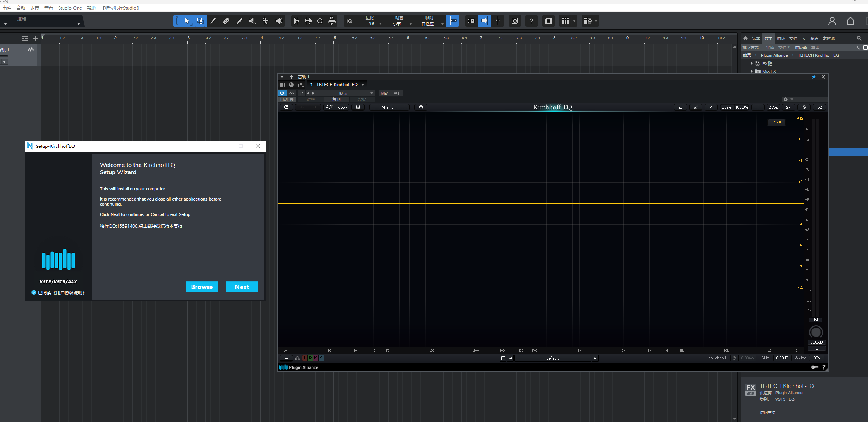Toggle phase invert Ø button
The height and width of the screenshot is (422, 868).
(x=695, y=107)
